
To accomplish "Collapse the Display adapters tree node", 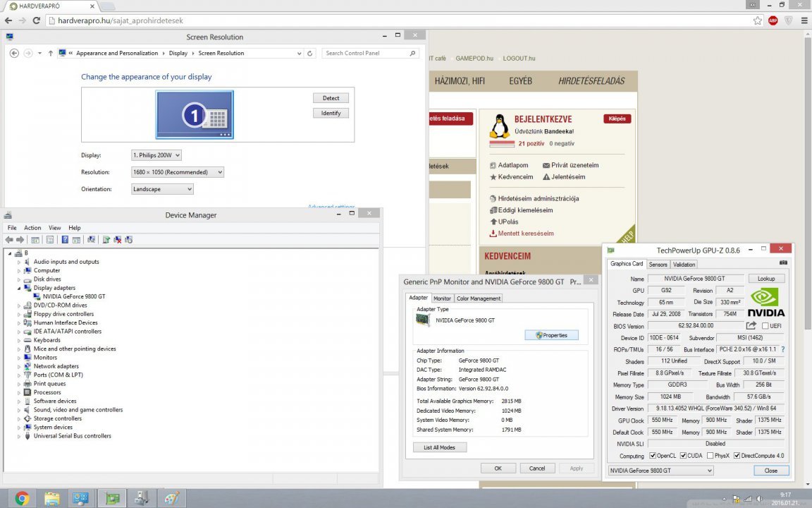I will tap(19, 288).
